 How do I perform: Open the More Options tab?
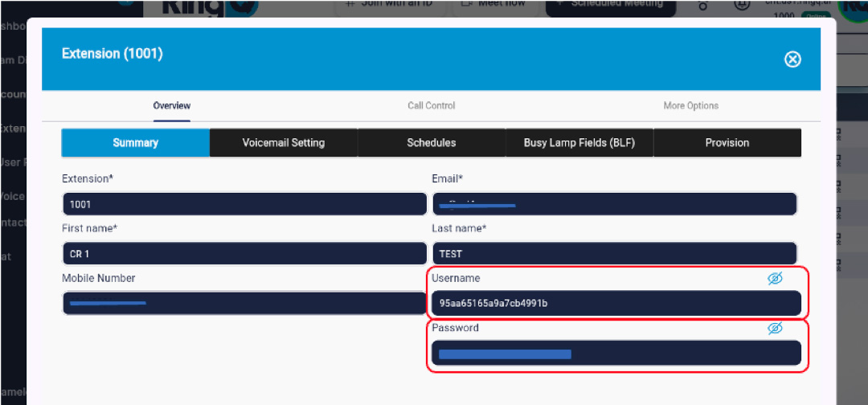(x=690, y=106)
